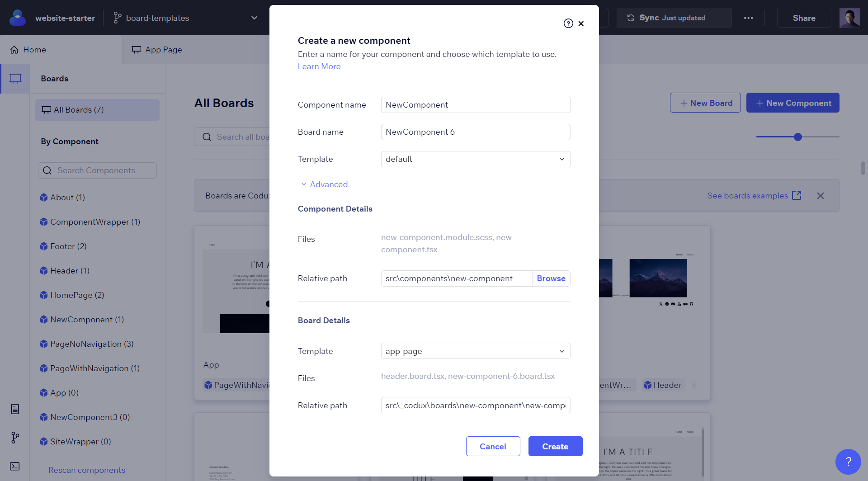Image resolution: width=868 pixels, height=481 pixels.
Task: Click the PageWithNavi component tag on App card
Action: click(237, 385)
